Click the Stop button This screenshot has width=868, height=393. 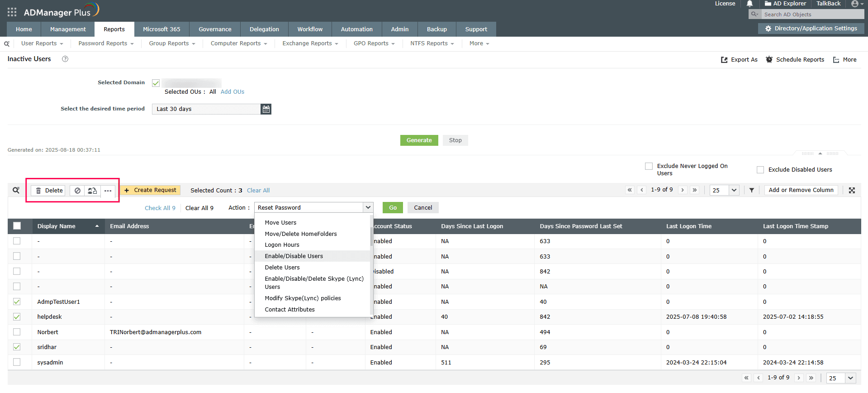click(x=455, y=140)
